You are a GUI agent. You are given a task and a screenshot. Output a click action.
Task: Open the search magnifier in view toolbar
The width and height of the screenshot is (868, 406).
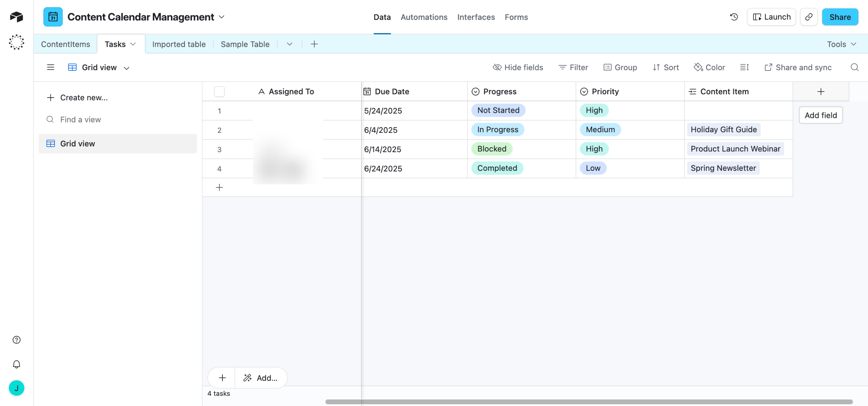(854, 67)
